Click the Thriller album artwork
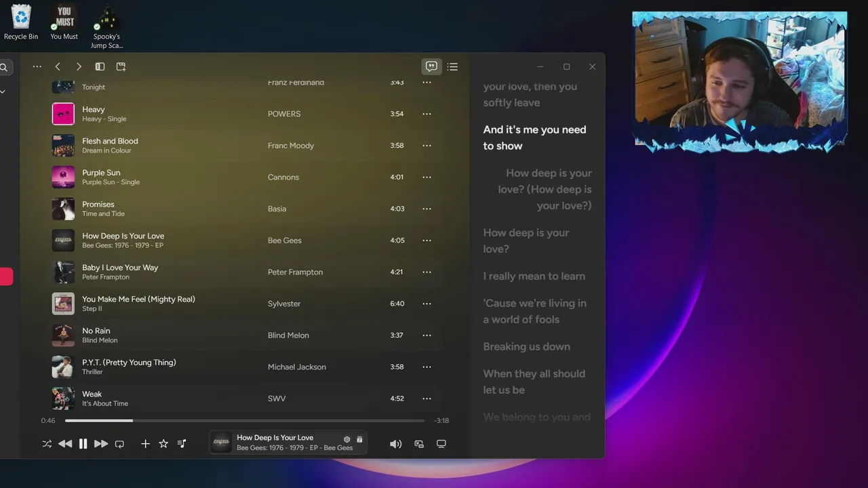This screenshot has height=488, width=868. point(63,367)
